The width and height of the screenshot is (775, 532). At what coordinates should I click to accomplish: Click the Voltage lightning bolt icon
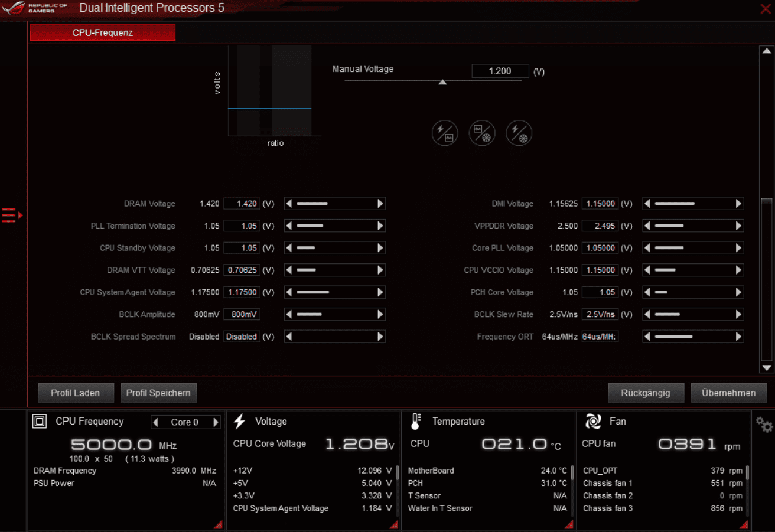pyautogui.click(x=239, y=422)
